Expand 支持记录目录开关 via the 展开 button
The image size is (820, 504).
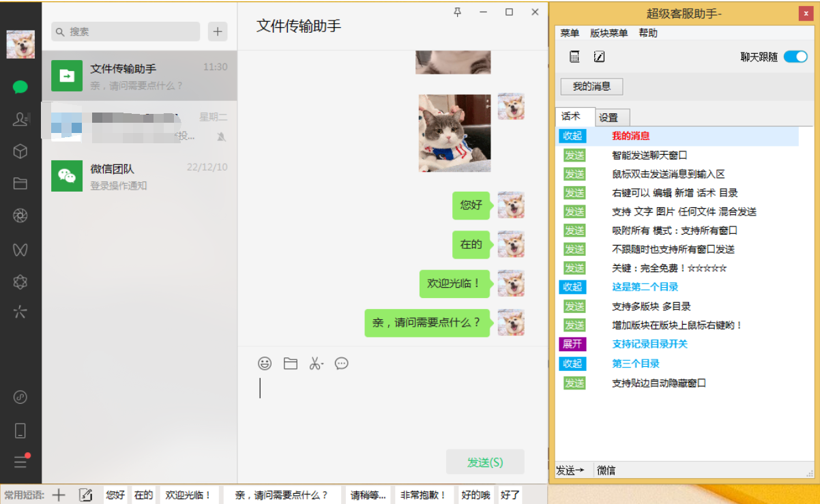tap(573, 344)
